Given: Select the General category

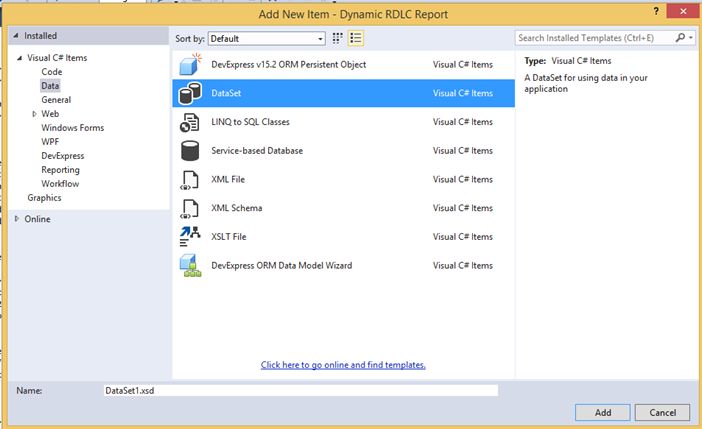Looking at the screenshot, I should pyautogui.click(x=56, y=99).
